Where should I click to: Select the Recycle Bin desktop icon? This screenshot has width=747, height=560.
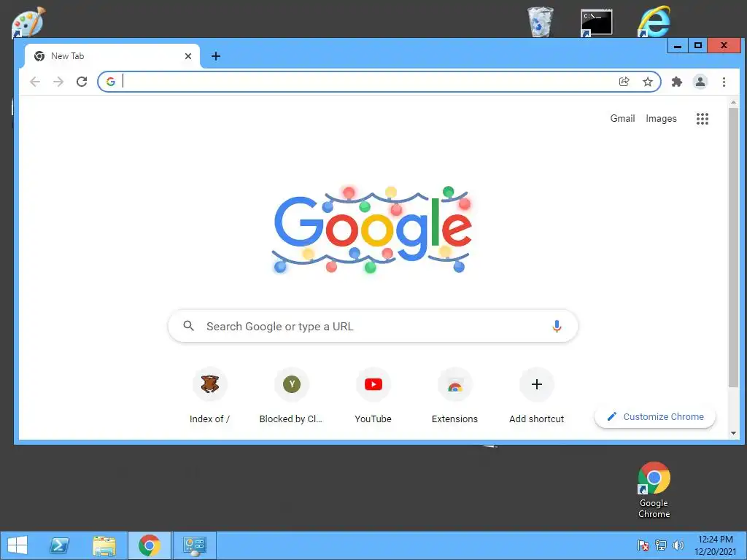(x=541, y=22)
